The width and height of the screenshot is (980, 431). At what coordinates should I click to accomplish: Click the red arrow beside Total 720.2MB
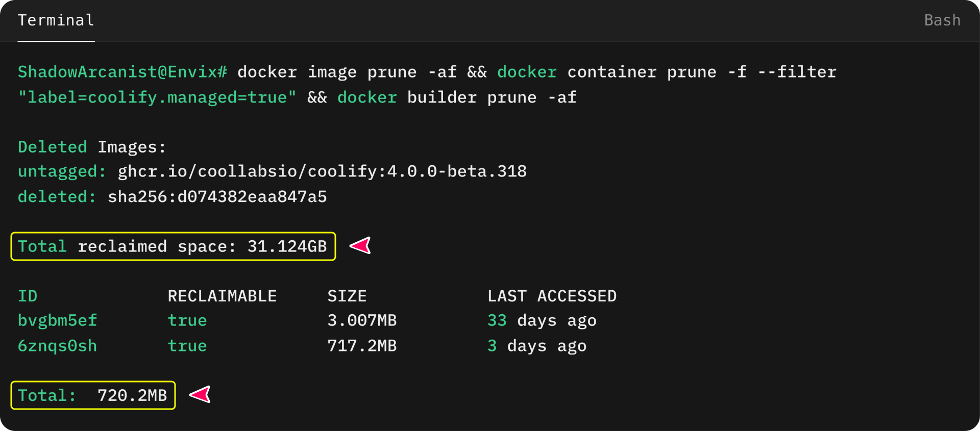200,395
